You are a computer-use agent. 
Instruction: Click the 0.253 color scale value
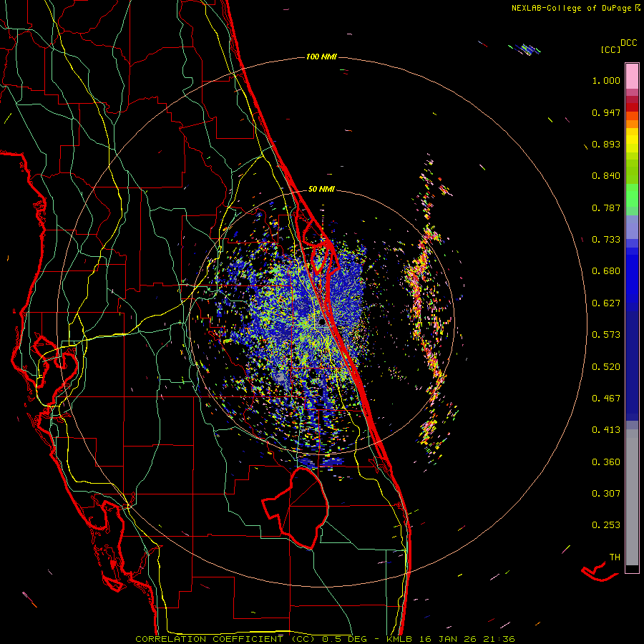[x=606, y=525]
